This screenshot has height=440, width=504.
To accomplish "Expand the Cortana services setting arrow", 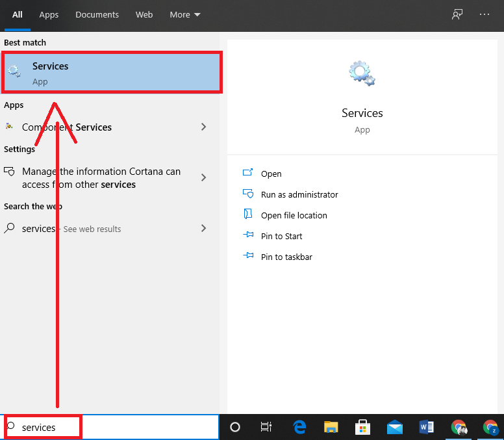I will point(203,177).
